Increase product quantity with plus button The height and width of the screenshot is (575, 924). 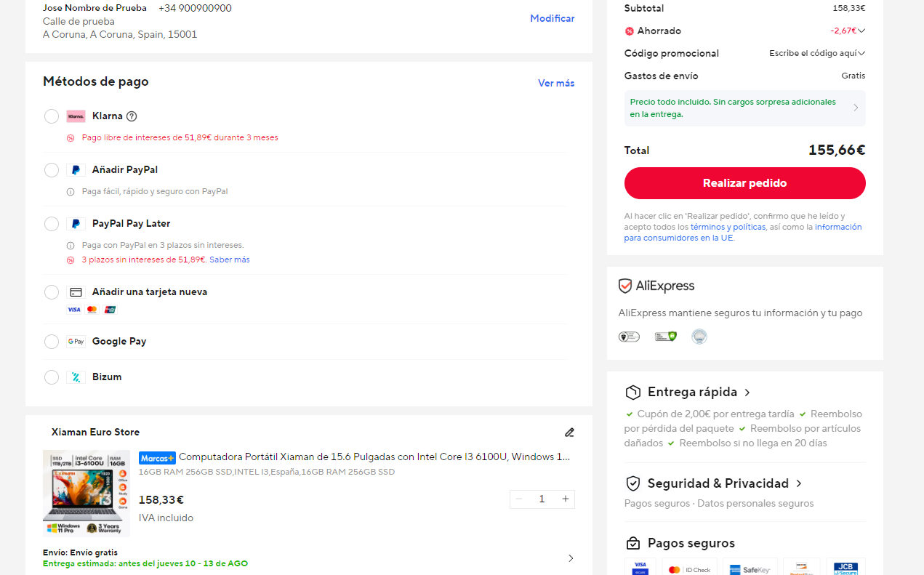(x=566, y=499)
